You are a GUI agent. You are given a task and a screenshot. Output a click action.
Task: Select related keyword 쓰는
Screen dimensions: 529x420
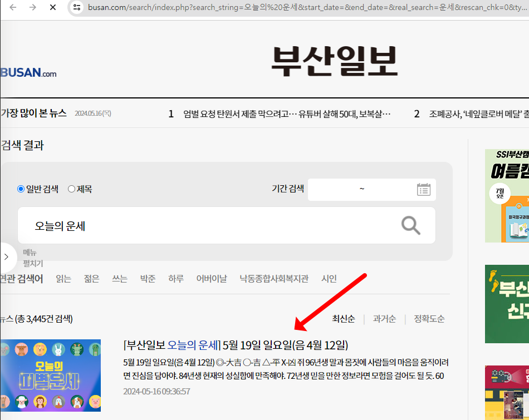click(120, 279)
